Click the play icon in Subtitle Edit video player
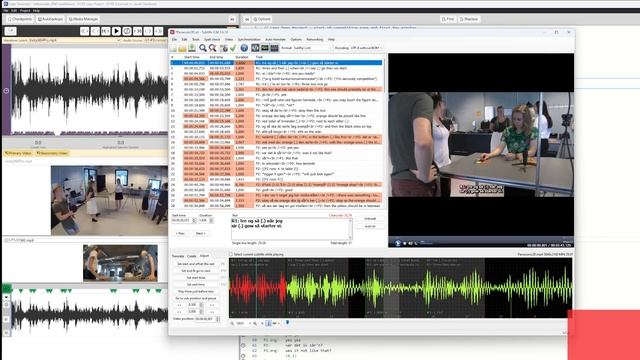 click(x=398, y=243)
